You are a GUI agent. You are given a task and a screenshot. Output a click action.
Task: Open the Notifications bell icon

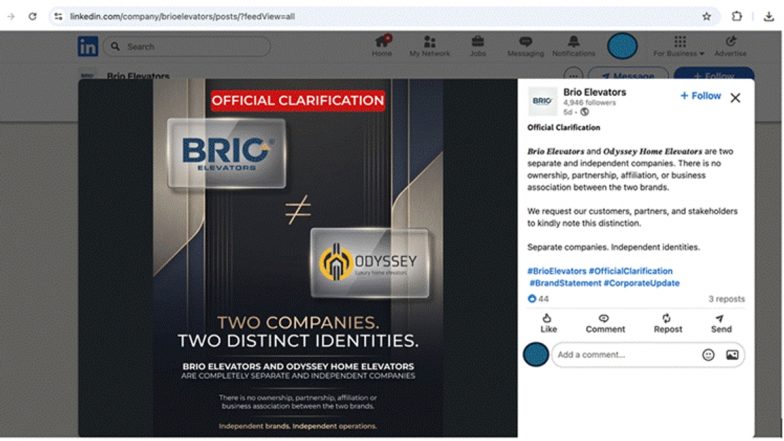pyautogui.click(x=574, y=46)
